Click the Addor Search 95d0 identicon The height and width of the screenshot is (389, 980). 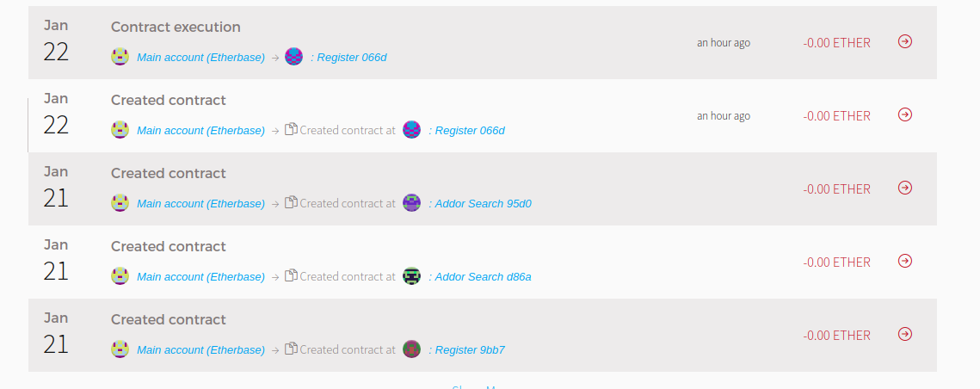tap(412, 203)
